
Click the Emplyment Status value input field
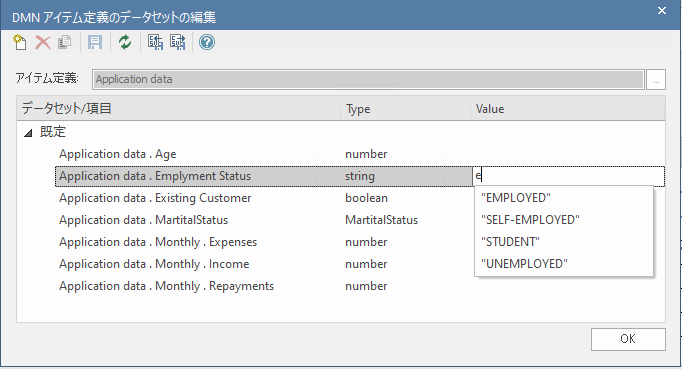tap(568, 176)
